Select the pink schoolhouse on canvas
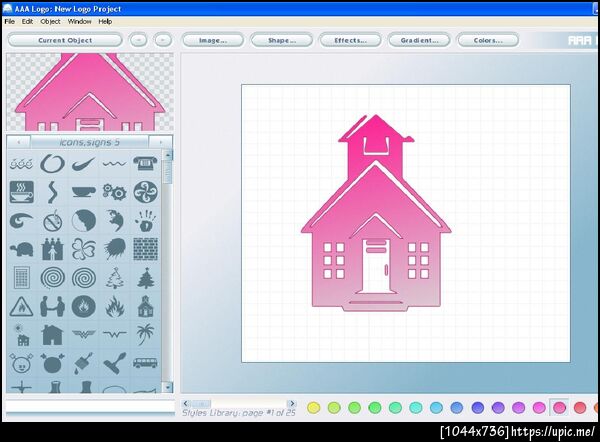This screenshot has width=600, height=442. click(376, 213)
